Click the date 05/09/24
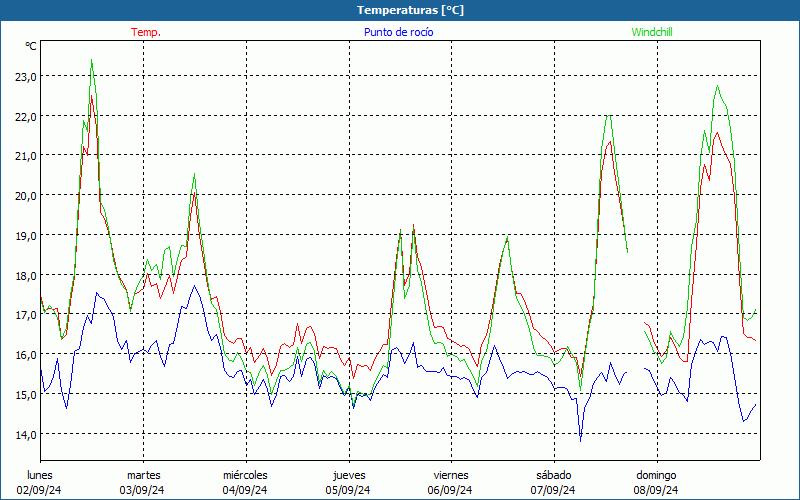 (x=347, y=490)
